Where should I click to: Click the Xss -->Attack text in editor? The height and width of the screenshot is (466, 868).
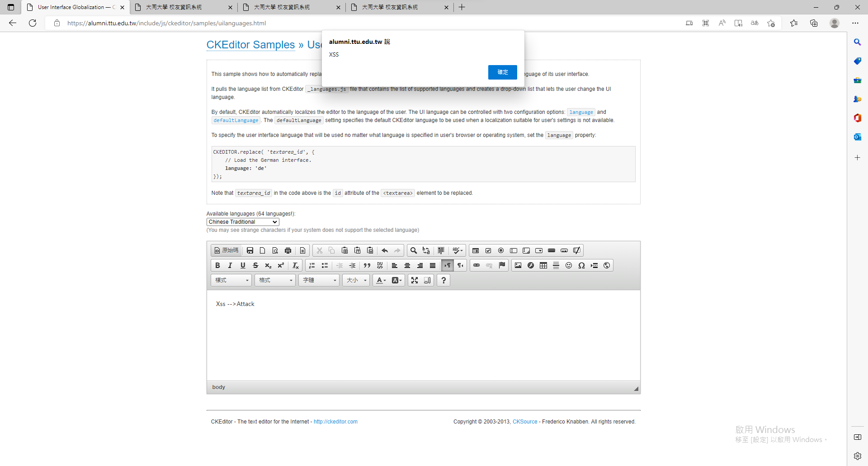pyautogui.click(x=235, y=304)
